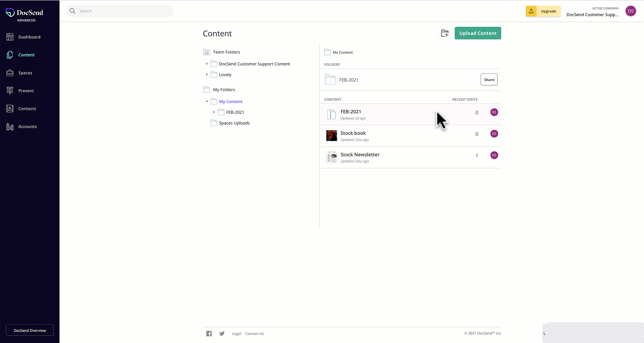Open Twitter link in footer
The width and height of the screenshot is (644, 343).
point(222,334)
